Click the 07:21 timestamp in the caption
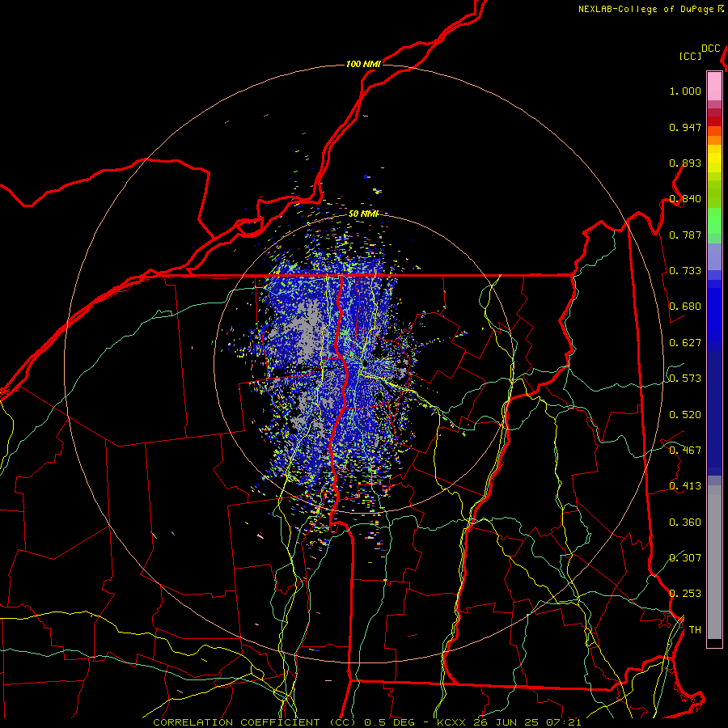This screenshot has width=728, height=728. tap(563, 722)
